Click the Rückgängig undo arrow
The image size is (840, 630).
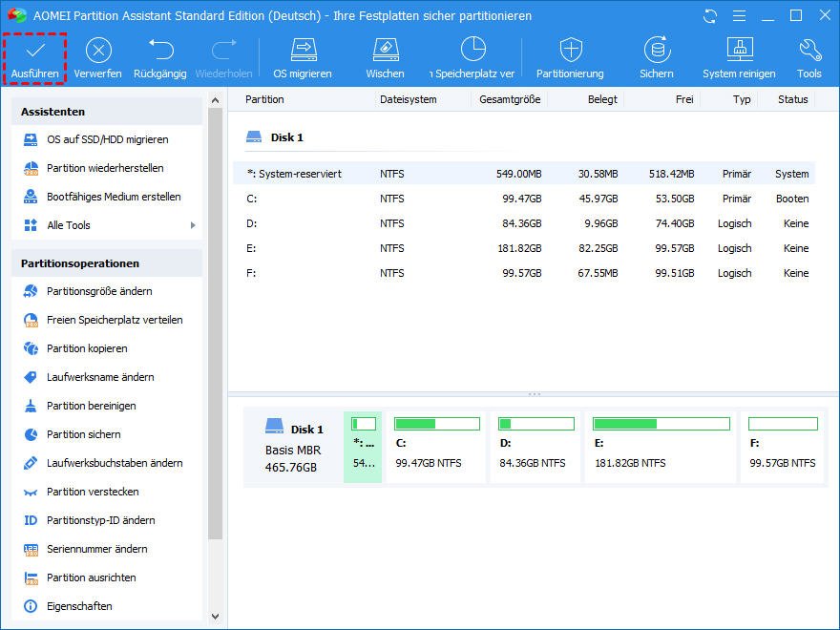coord(159,50)
